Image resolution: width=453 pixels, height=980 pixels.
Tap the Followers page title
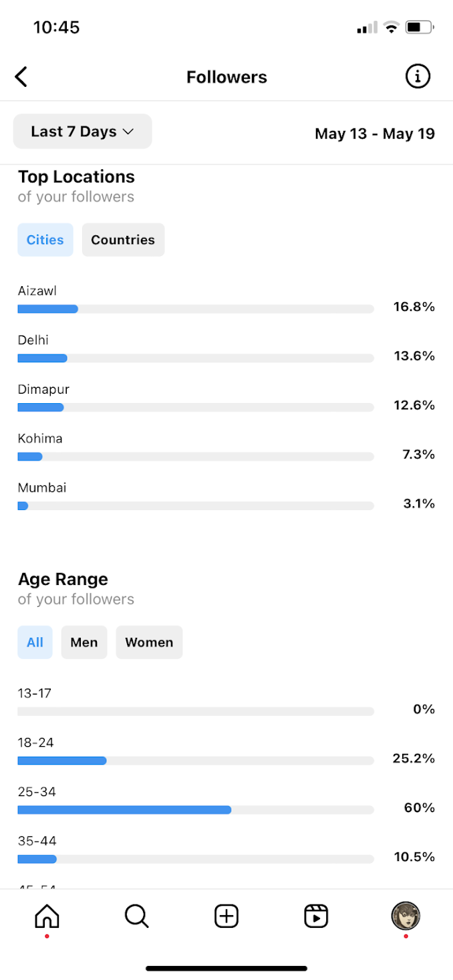pyautogui.click(x=226, y=78)
